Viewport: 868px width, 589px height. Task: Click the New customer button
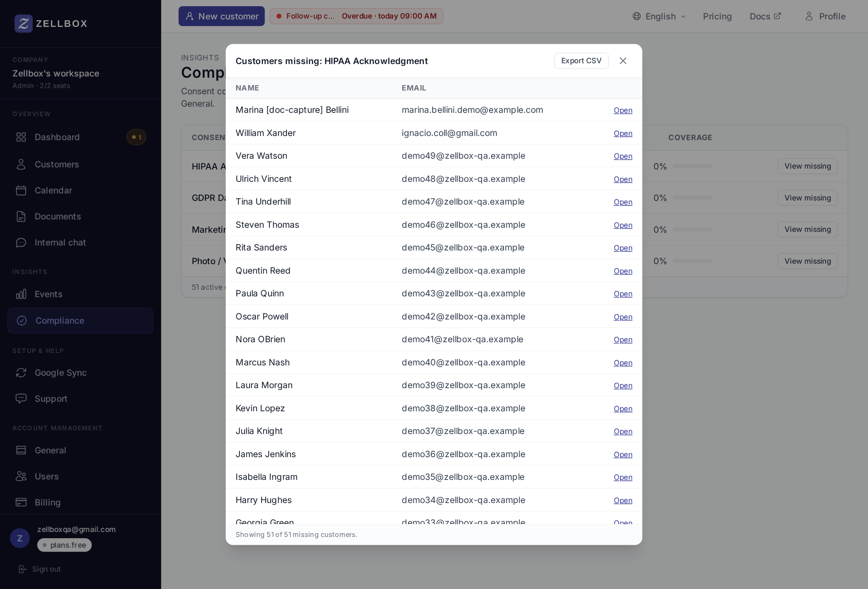[222, 16]
